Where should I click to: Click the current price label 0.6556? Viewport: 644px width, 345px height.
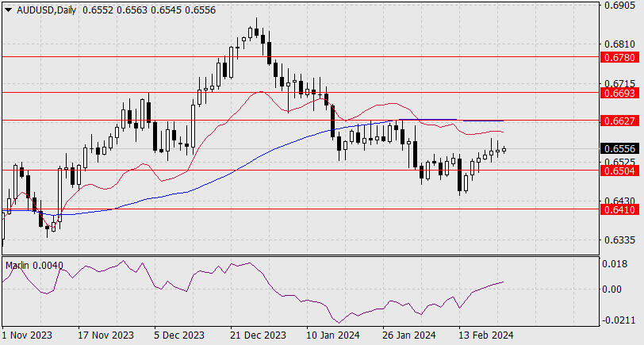(619, 148)
